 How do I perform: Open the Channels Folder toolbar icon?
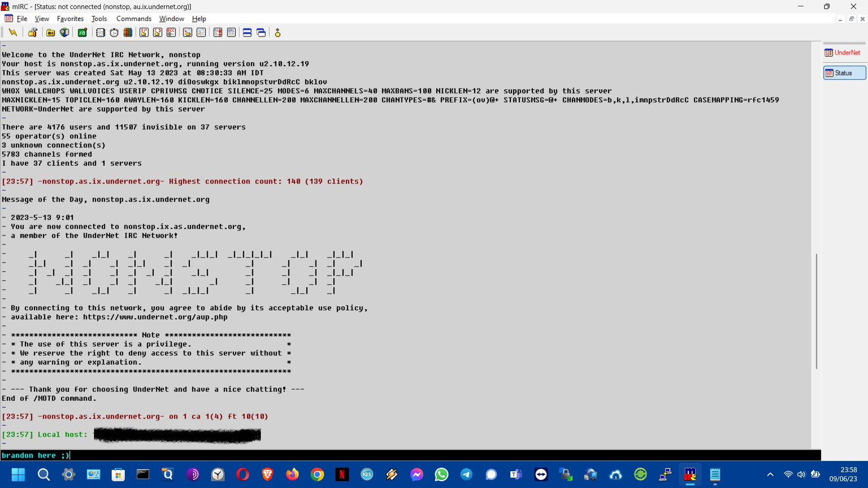[51, 33]
